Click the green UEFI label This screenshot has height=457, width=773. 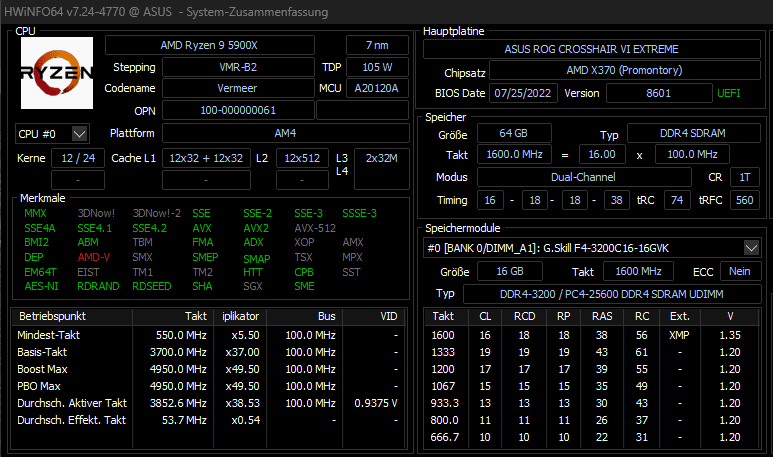coord(729,93)
